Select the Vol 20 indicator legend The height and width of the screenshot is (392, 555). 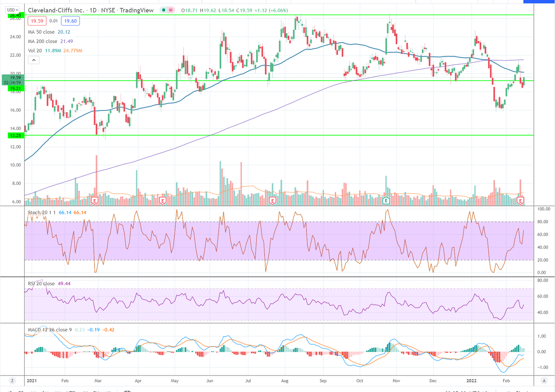[x=35, y=51]
